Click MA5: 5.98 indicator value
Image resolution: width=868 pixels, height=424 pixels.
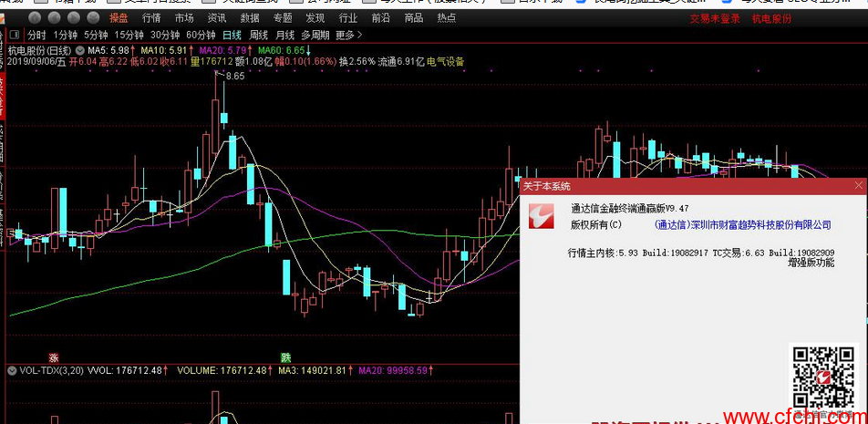[x=109, y=50]
